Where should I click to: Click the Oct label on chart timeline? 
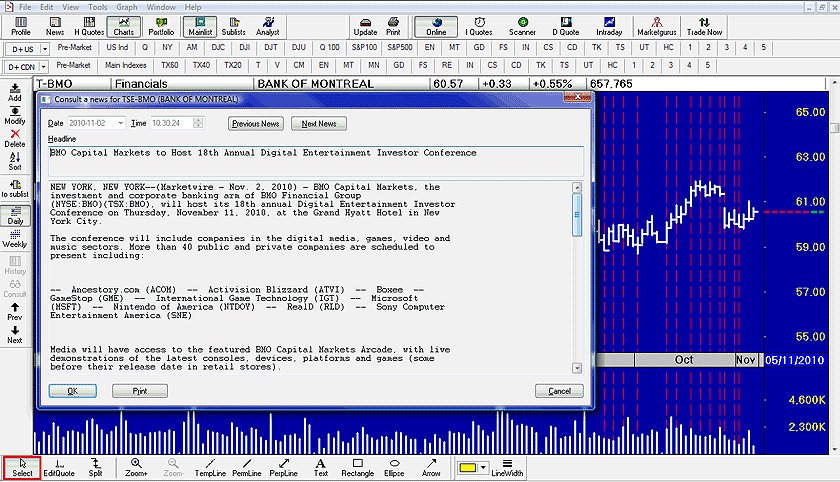[x=684, y=360]
